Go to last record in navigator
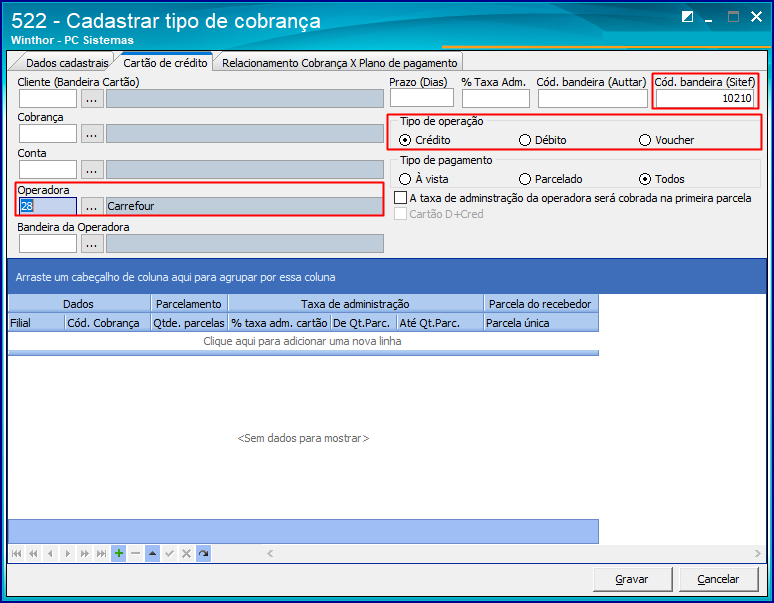Viewport: 774px width, 603px height. click(x=101, y=554)
